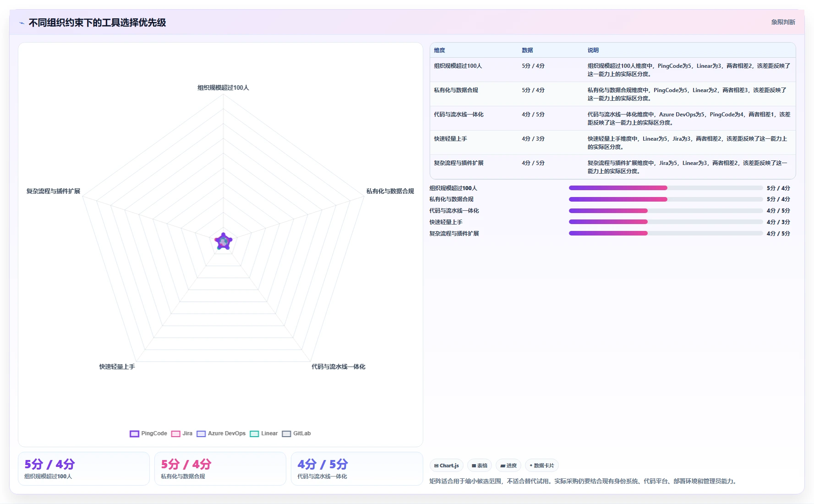The image size is (814, 504).
Task: Click the Chart.js tag
Action: coord(447,466)
